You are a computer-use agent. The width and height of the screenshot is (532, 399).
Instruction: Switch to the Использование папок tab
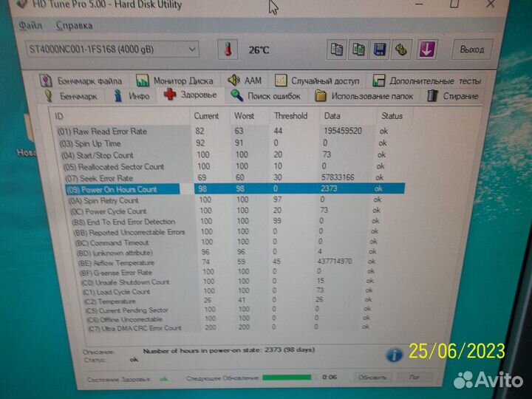(x=364, y=96)
